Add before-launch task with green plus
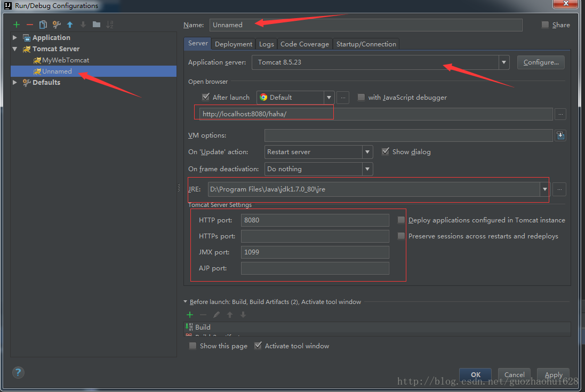The height and width of the screenshot is (392, 585). coord(190,315)
